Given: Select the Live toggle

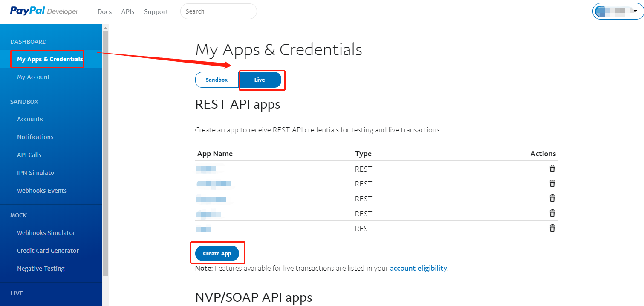Looking at the screenshot, I should [x=260, y=80].
